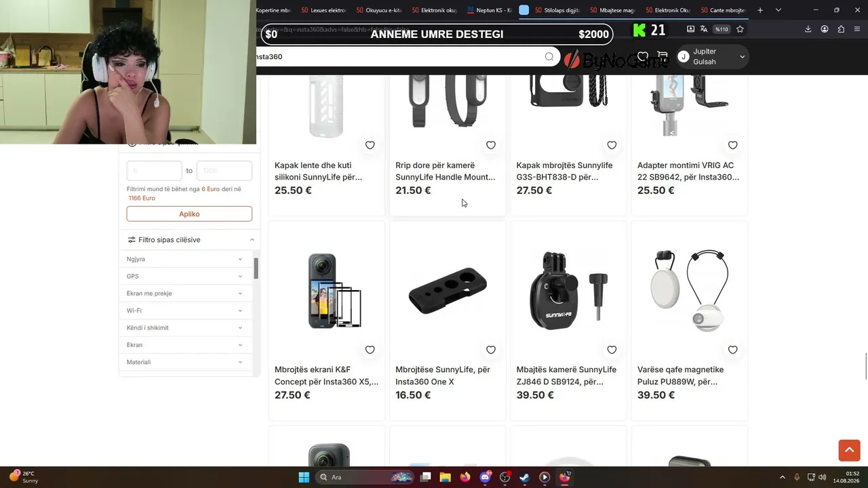Open the browser hamburger menu

857,29
